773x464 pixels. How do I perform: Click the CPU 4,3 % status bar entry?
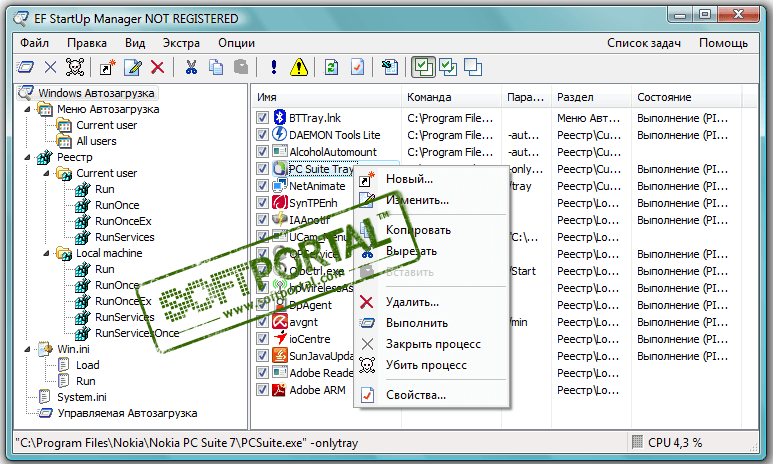(x=675, y=442)
